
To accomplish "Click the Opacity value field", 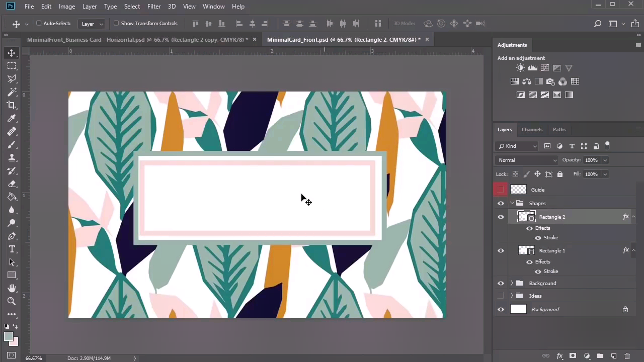I will 591,160.
